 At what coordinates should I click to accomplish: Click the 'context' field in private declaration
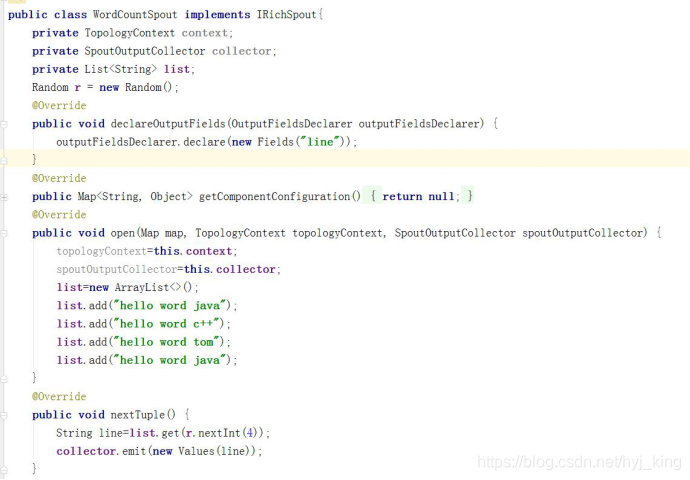tap(205, 33)
